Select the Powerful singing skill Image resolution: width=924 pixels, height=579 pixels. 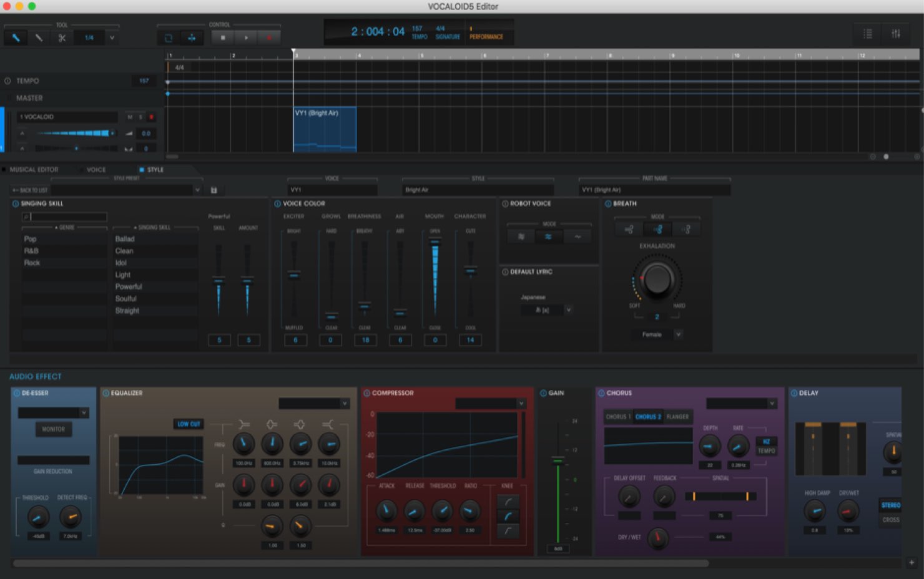[x=129, y=287]
